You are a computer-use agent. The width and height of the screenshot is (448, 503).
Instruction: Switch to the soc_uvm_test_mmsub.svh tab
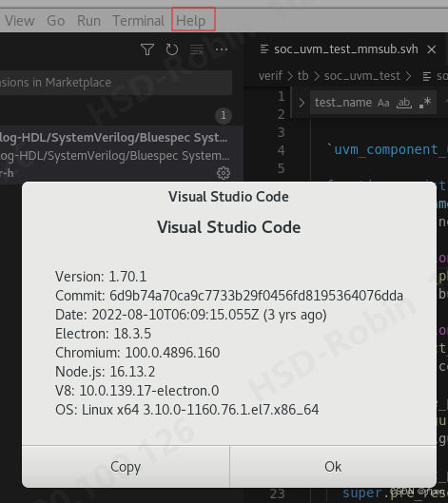click(x=346, y=49)
